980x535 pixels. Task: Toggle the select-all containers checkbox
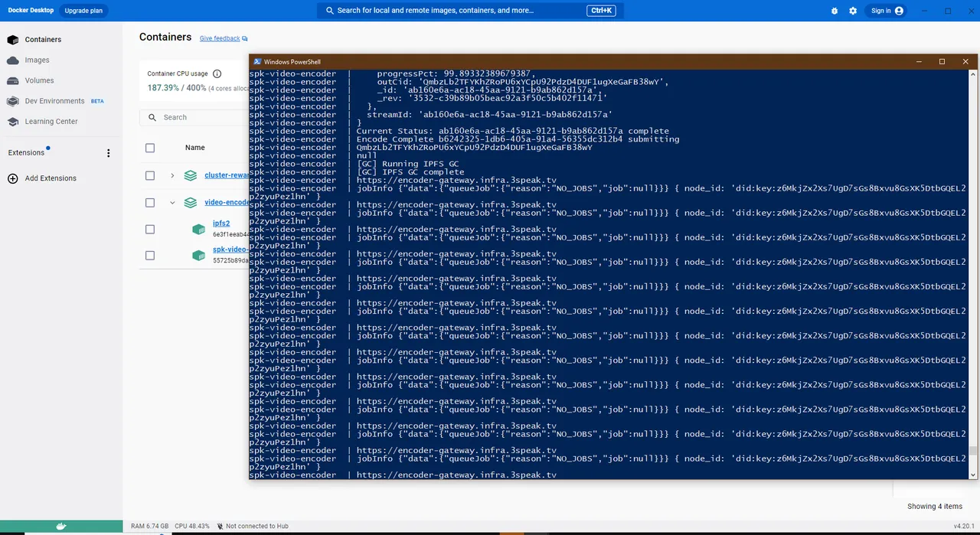click(150, 148)
